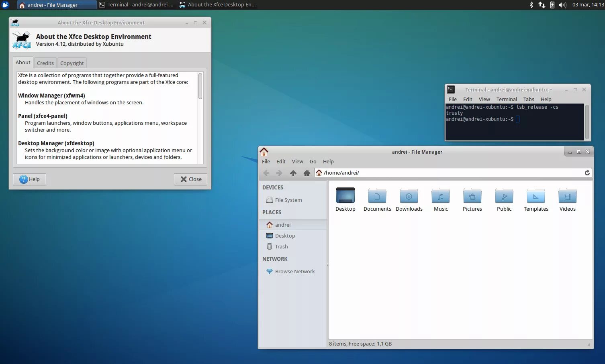Reload the folder with refresh icon
The image size is (605, 364).
(587, 173)
